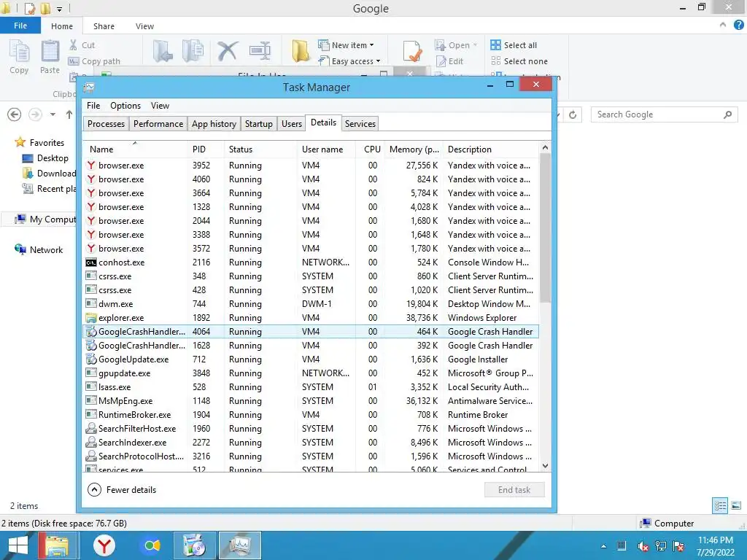
Task: Show hidden tray icons arrow
Action: pos(603,546)
